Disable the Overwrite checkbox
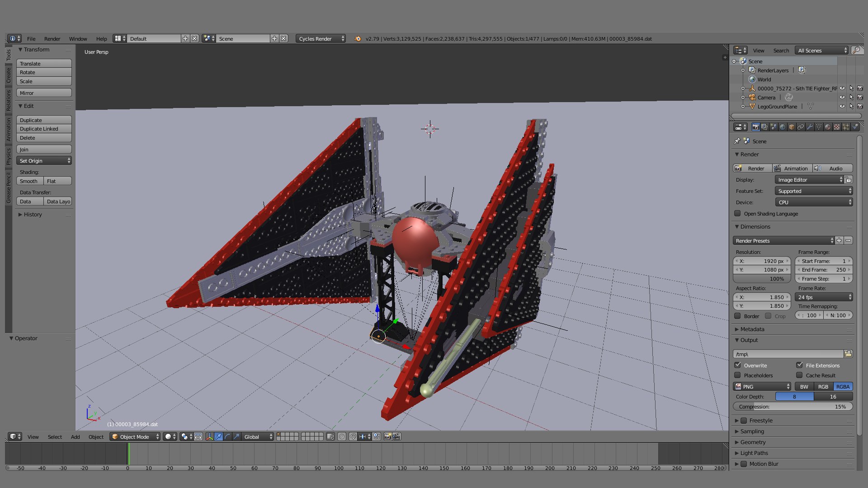 738,365
